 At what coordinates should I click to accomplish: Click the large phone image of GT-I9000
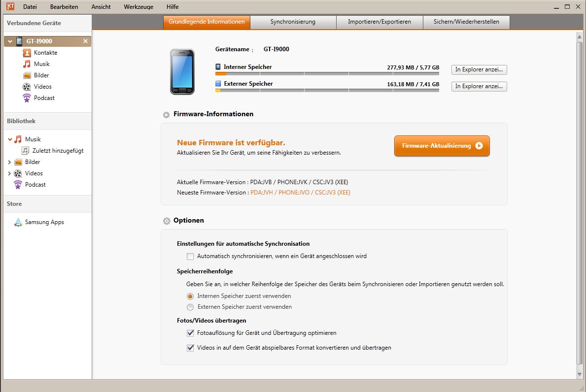pos(182,72)
